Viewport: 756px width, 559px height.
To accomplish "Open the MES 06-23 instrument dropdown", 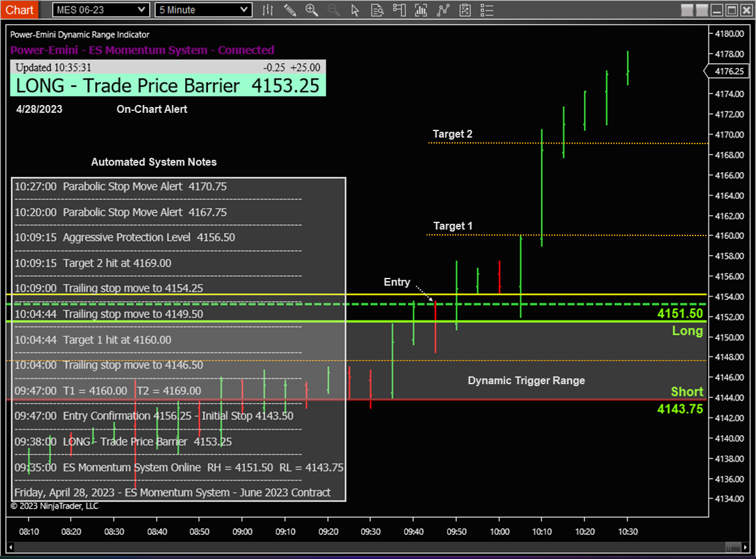I will click(100, 10).
